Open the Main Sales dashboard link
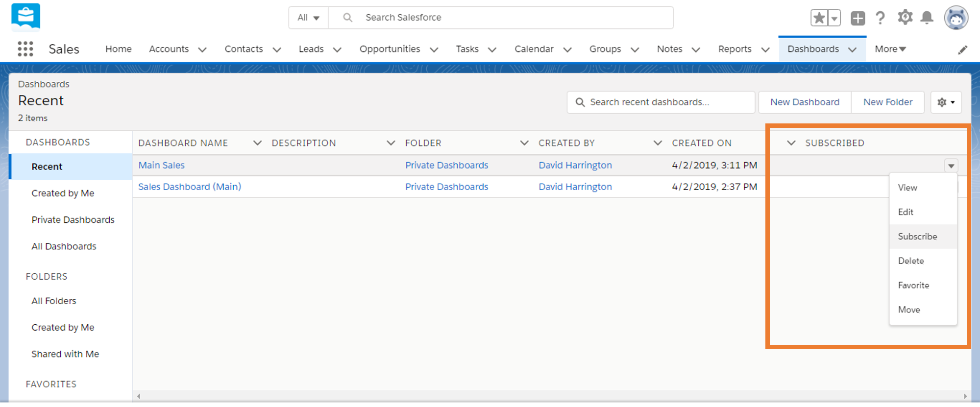The image size is (980, 407). (x=161, y=166)
